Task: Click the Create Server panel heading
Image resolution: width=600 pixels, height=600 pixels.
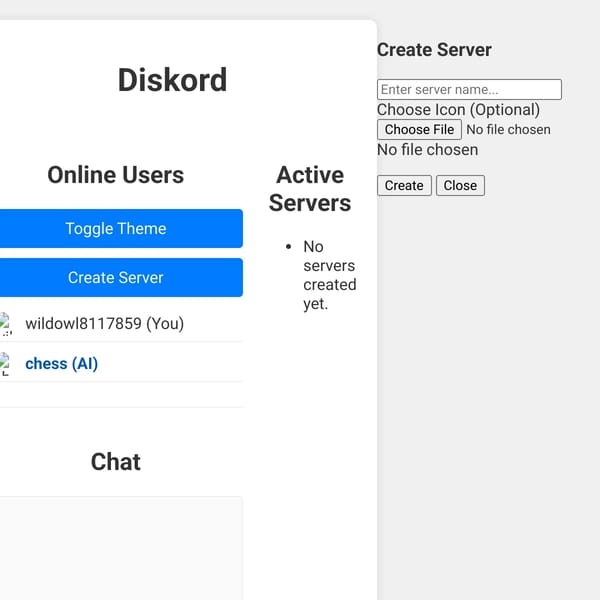Action: pos(434,50)
